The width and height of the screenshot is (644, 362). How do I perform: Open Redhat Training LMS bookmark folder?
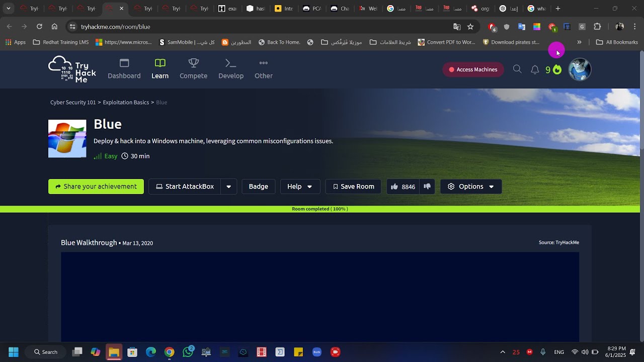point(61,42)
